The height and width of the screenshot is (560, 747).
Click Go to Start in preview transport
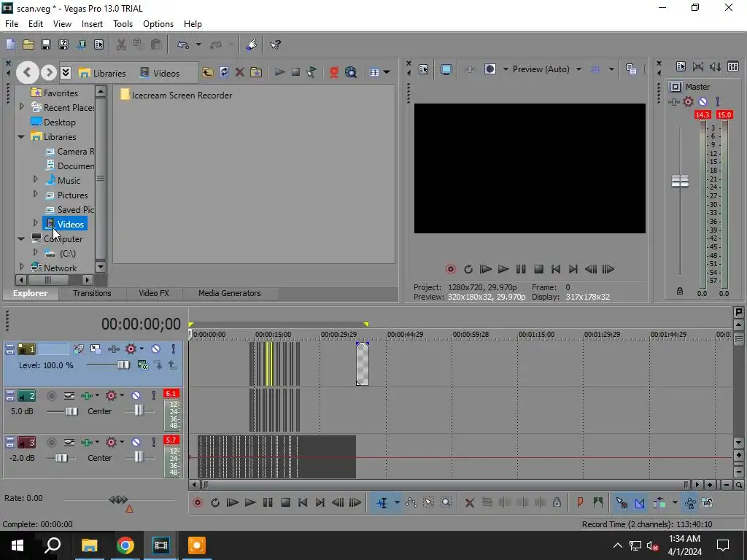pos(555,269)
